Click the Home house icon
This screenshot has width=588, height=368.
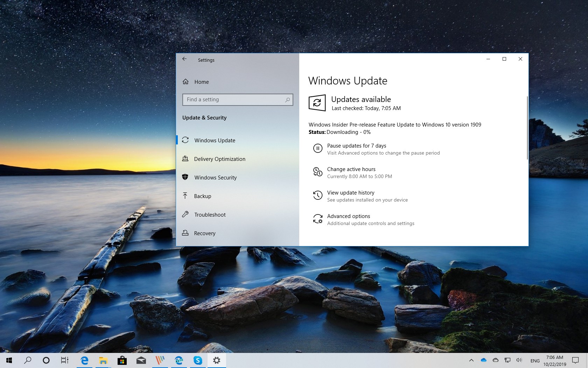pos(185,82)
